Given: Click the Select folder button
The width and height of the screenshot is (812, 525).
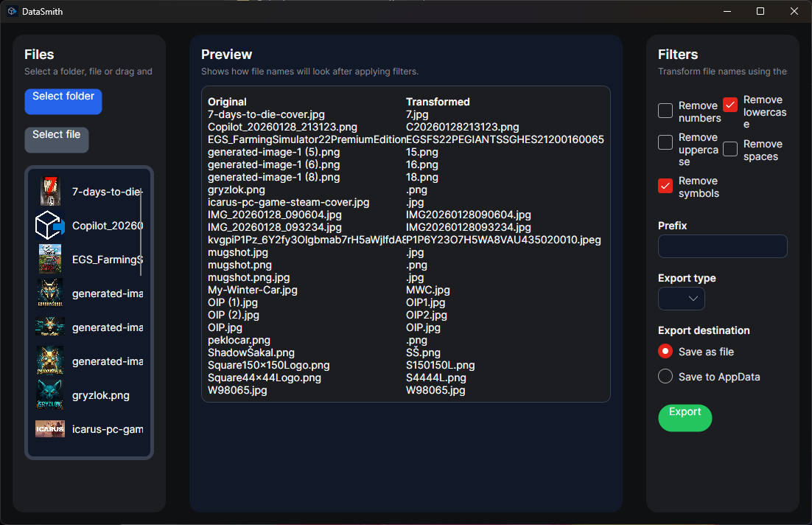Looking at the screenshot, I should tap(63, 101).
